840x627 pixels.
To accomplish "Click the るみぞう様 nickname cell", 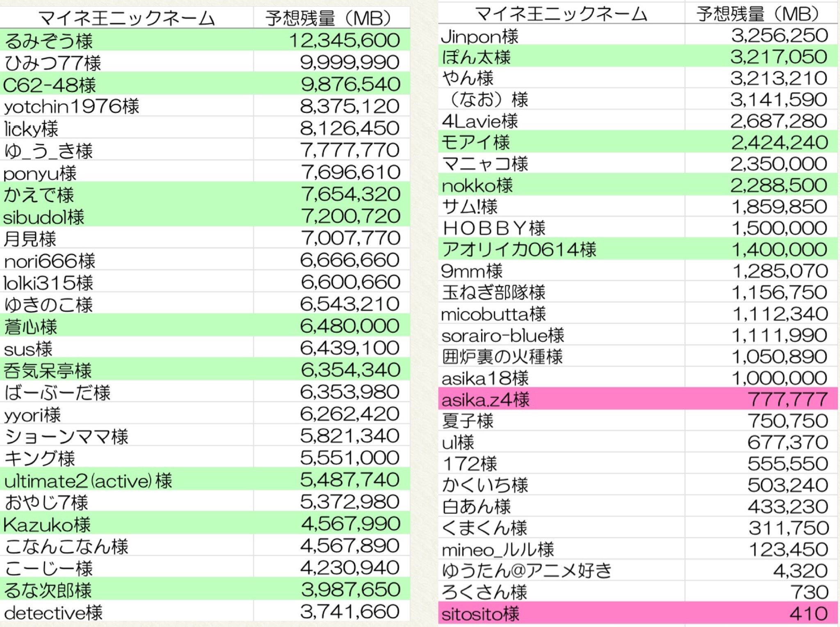I will pyautogui.click(x=49, y=41).
